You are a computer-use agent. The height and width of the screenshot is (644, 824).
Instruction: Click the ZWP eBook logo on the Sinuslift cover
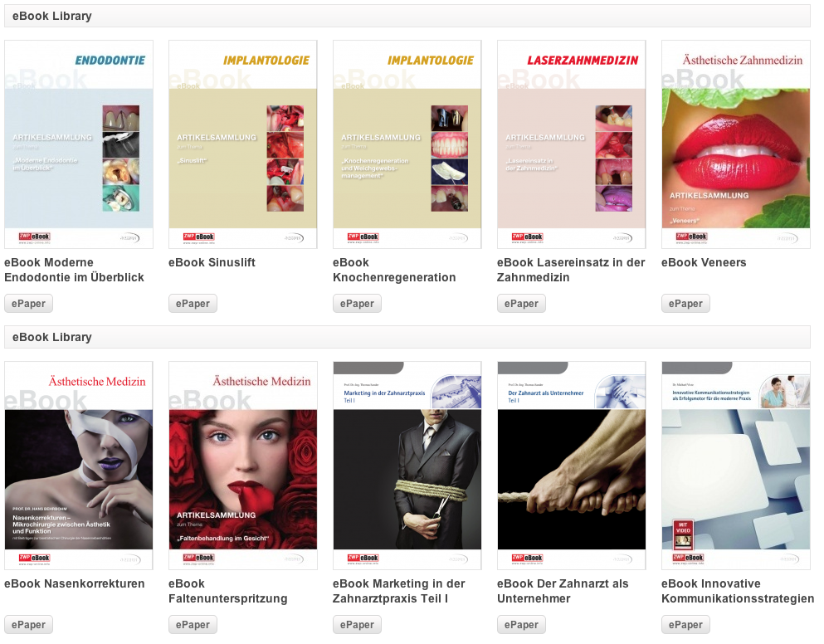pos(198,237)
